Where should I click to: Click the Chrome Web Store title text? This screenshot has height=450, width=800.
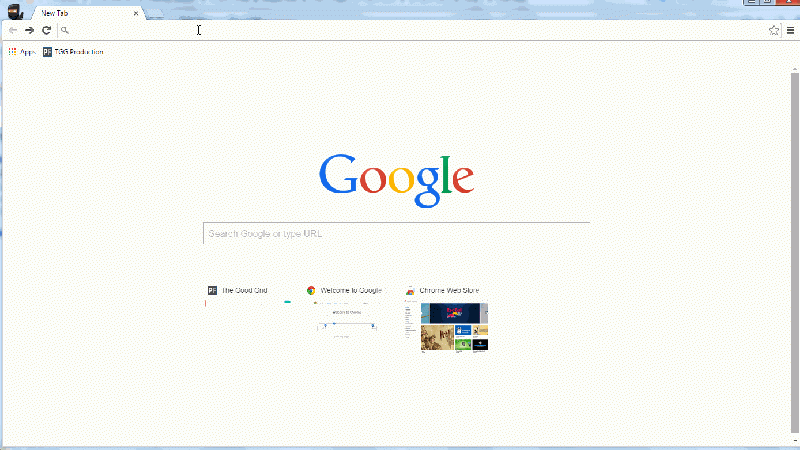click(449, 290)
